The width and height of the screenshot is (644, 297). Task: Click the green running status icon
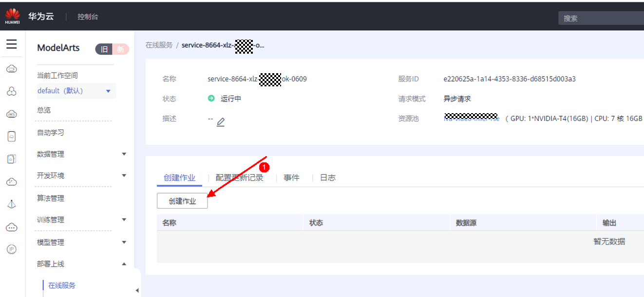211,99
